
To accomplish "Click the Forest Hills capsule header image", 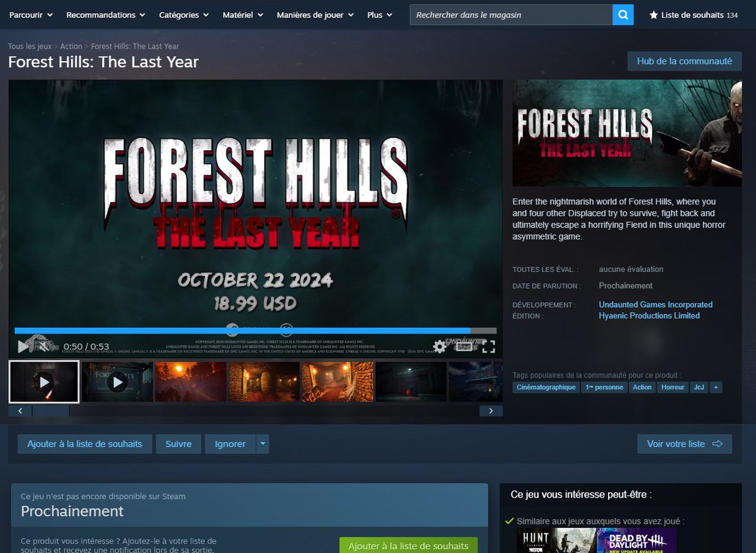I will pyautogui.click(x=627, y=133).
